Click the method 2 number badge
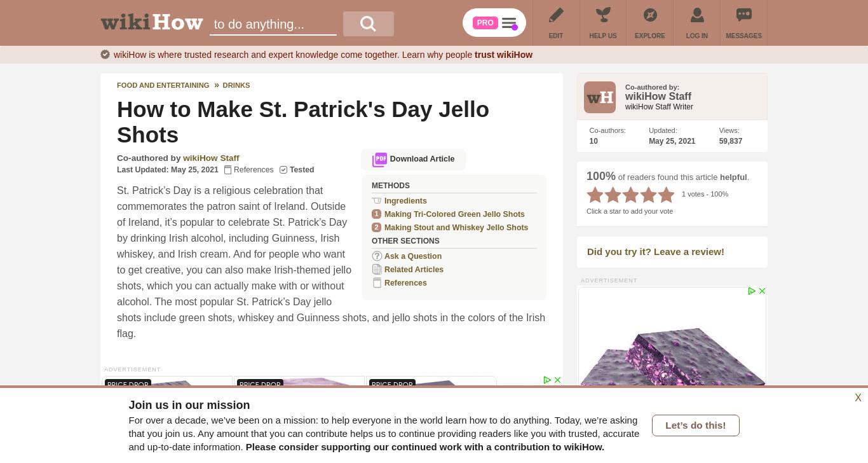This screenshot has height=463, width=868. [376, 228]
